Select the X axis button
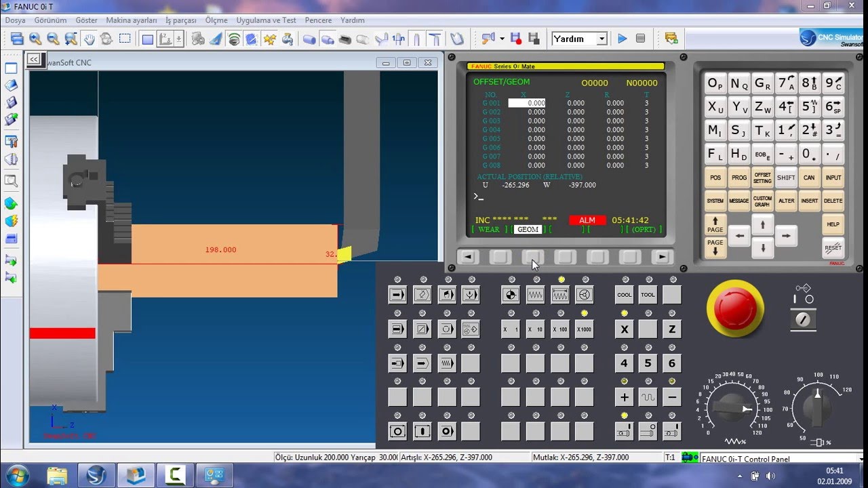The height and width of the screenshot is (488, 868). [625, 329]
